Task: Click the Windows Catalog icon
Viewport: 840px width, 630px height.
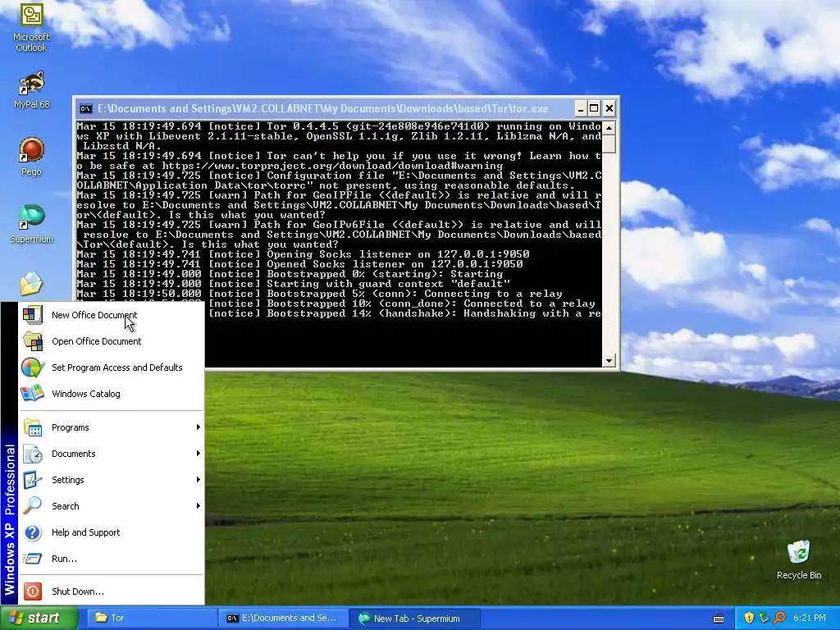Action: click(33, 394)
